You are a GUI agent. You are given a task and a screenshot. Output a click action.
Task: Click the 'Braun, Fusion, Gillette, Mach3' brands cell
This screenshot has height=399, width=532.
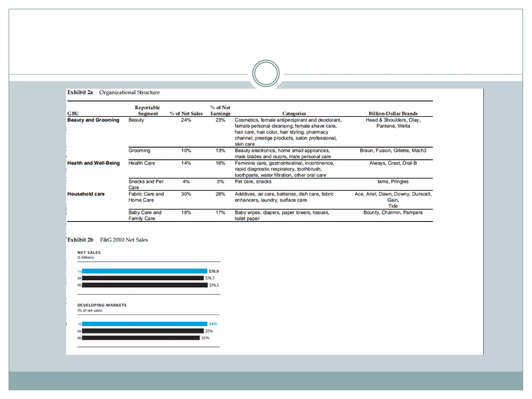[x=393, y=151]
